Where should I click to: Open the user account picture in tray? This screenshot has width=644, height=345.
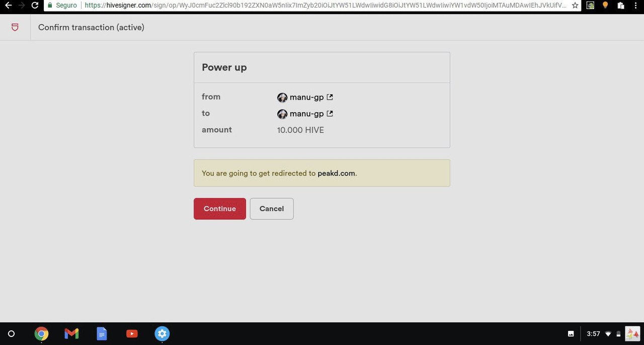(632, 334)
